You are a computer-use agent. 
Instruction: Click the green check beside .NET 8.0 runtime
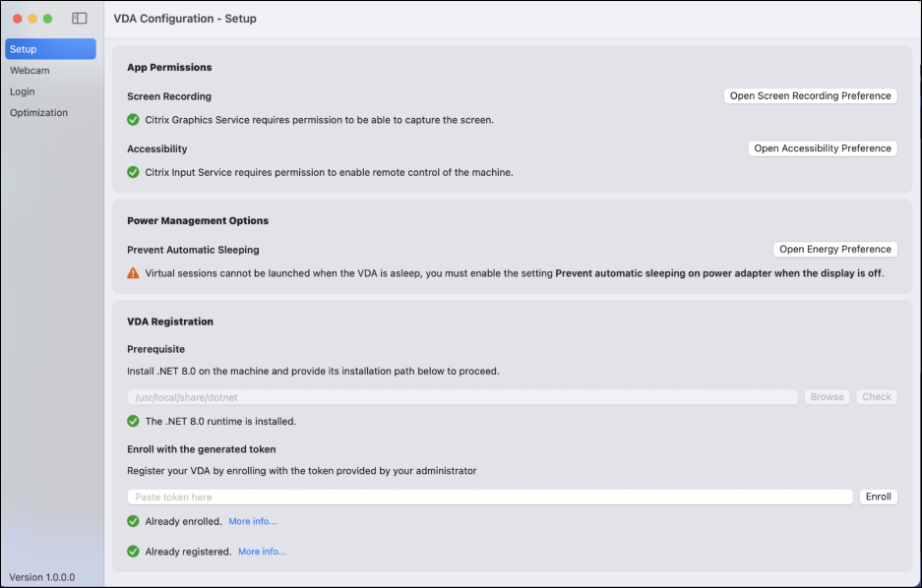click(x=134, y=421)
